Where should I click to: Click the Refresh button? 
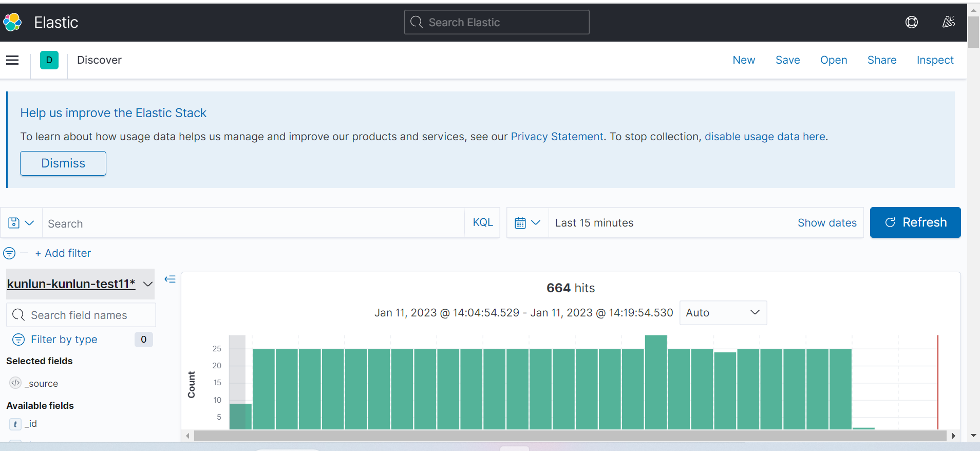tap(915, 222)
